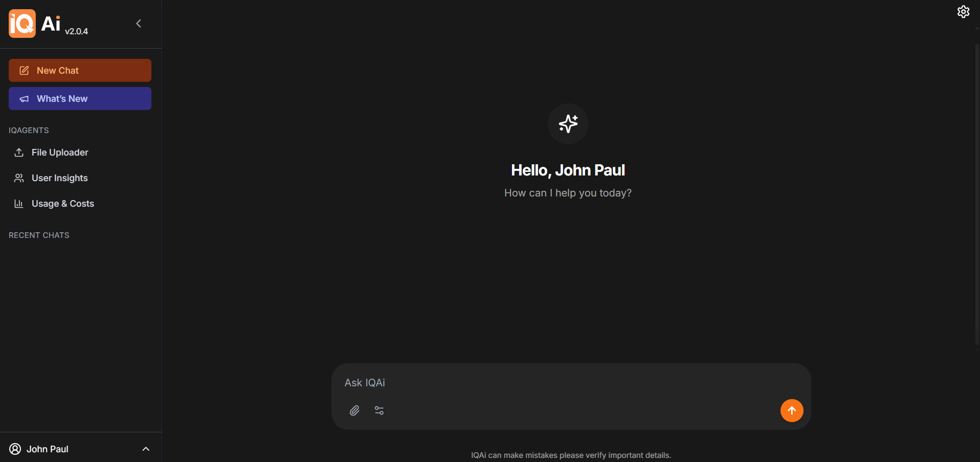Open the John Paul account menu
This screenshot has width=980, height=462.
[81, 449]
